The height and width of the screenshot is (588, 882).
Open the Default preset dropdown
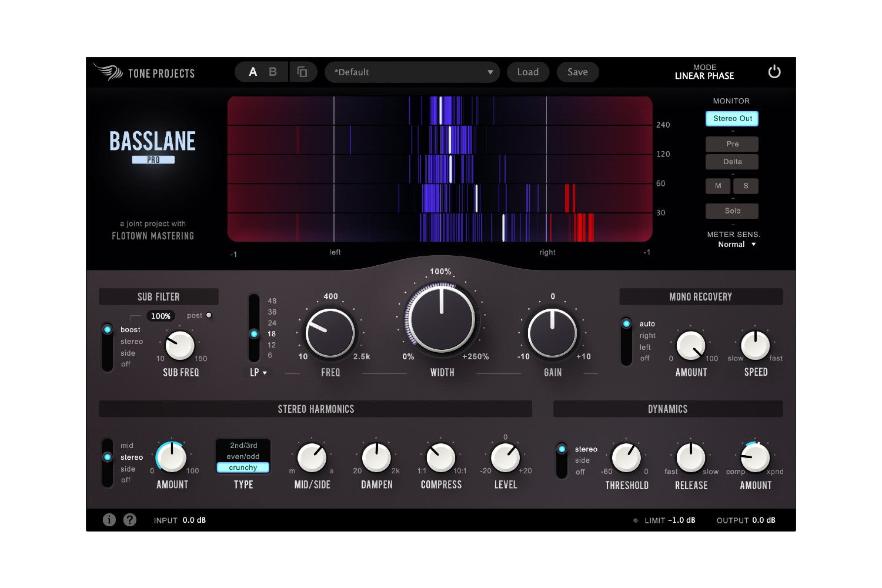point(412,72)
